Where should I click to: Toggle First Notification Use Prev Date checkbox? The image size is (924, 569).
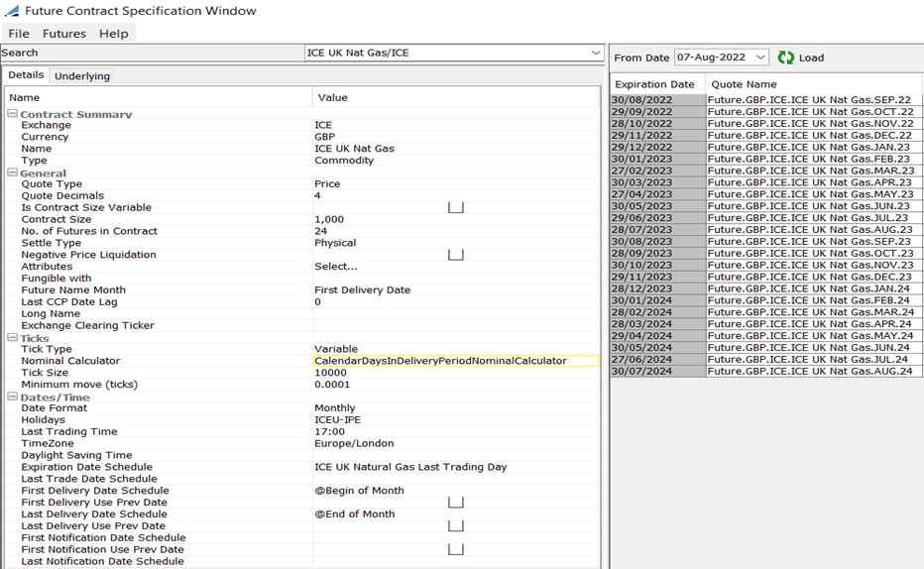point(455,549)
